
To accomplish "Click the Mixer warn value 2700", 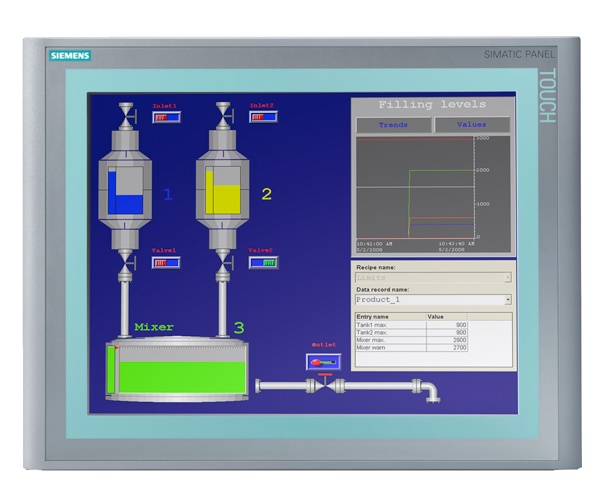I will (x=460, y=347).
